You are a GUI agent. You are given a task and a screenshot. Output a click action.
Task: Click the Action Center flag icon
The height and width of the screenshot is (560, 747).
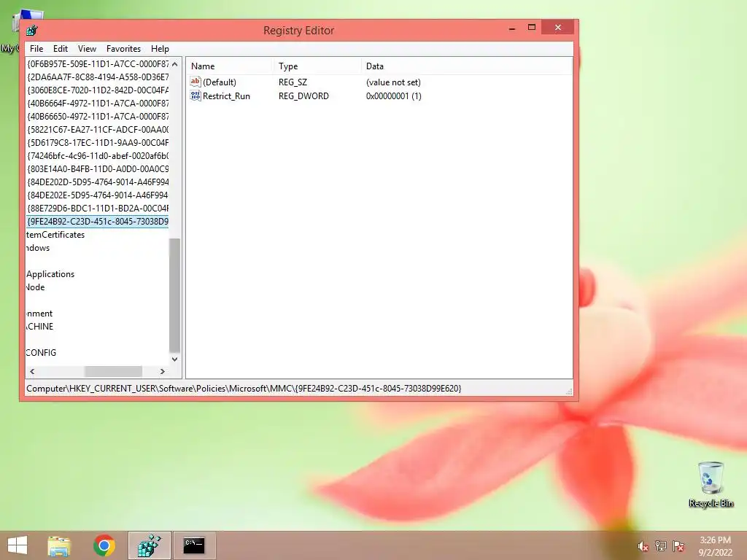[x=678, y=546]
